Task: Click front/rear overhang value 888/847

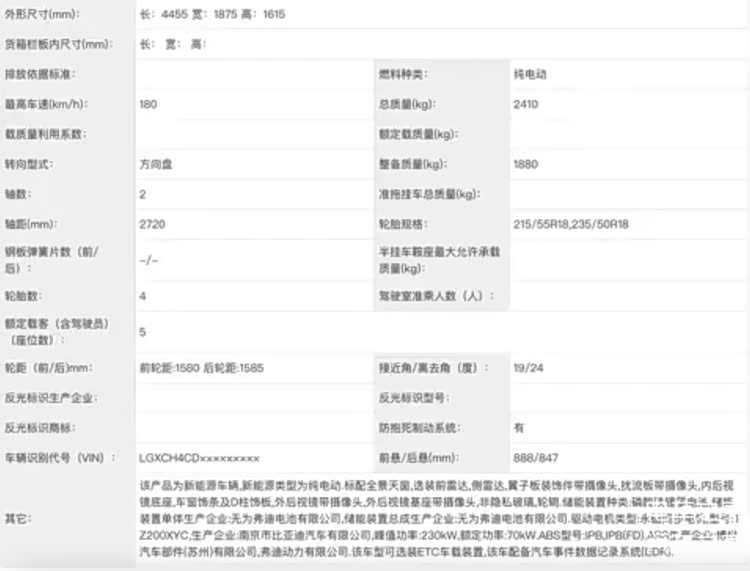Action: 534,457
